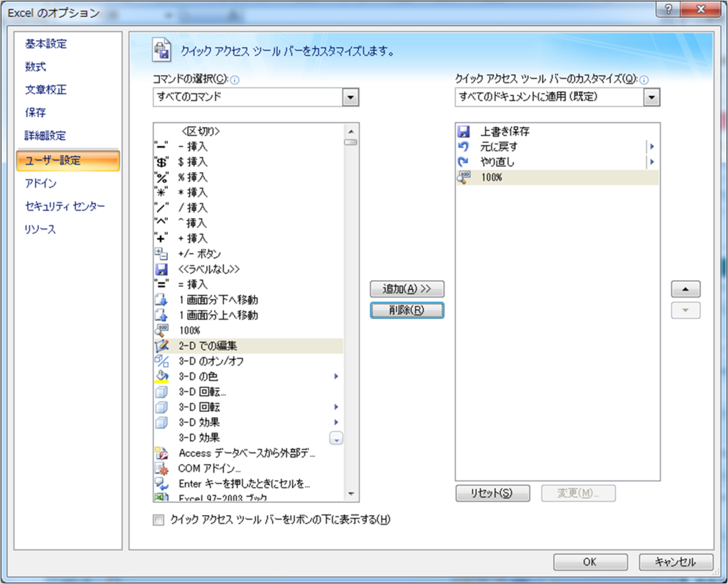
Task: Open the 基本設定 category
Action: pyautogui.click(x=46, y=44)
